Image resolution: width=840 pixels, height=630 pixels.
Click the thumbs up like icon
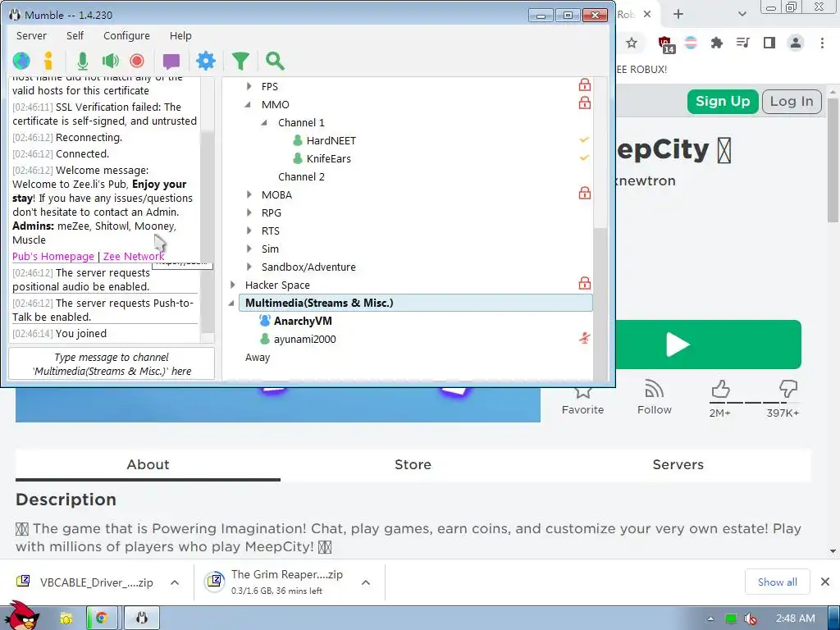(x=720, y=389)
